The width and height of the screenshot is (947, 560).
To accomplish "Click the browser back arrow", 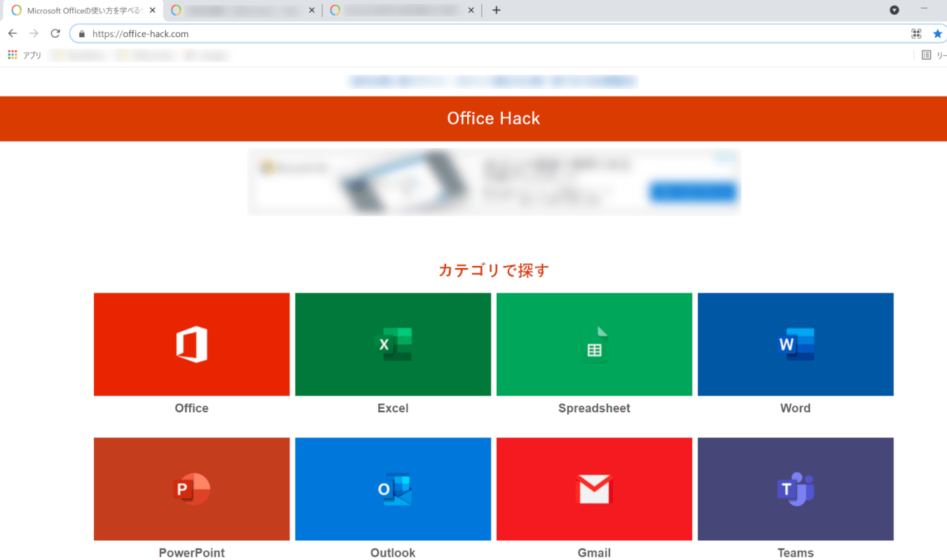I will pos(13,34).
